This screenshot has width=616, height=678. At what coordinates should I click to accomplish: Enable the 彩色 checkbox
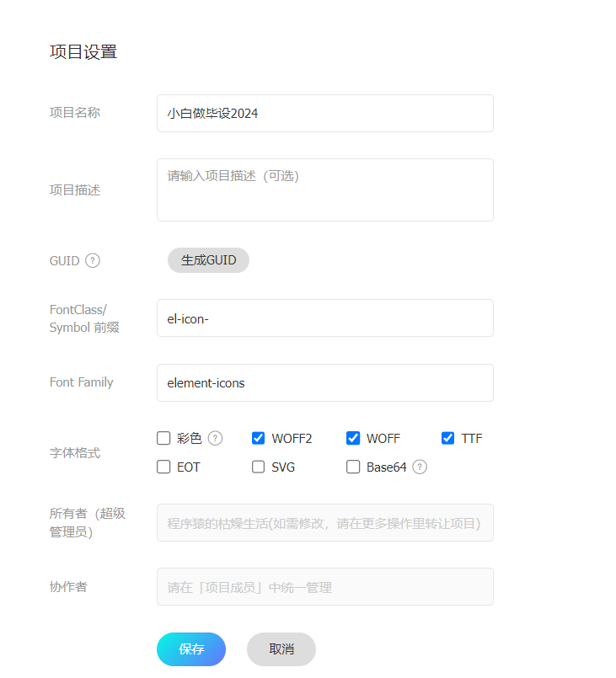tap(163, 438)
